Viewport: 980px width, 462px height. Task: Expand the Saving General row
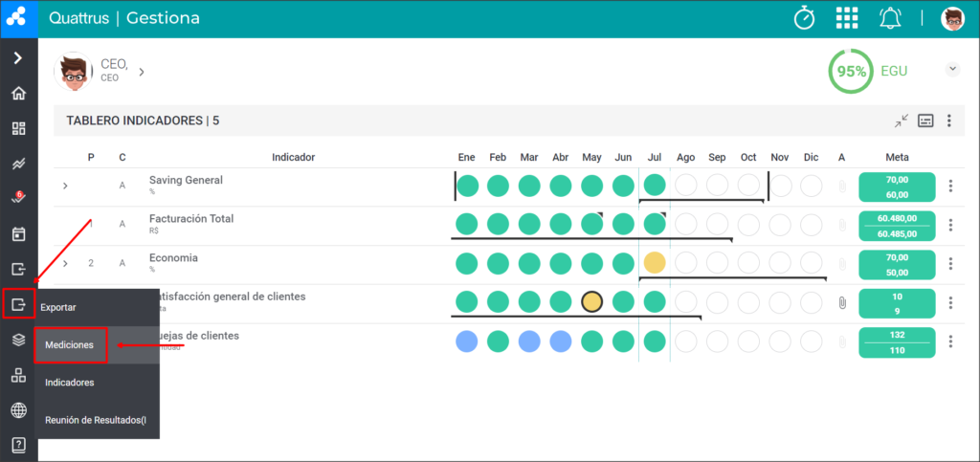click(66, 186)
